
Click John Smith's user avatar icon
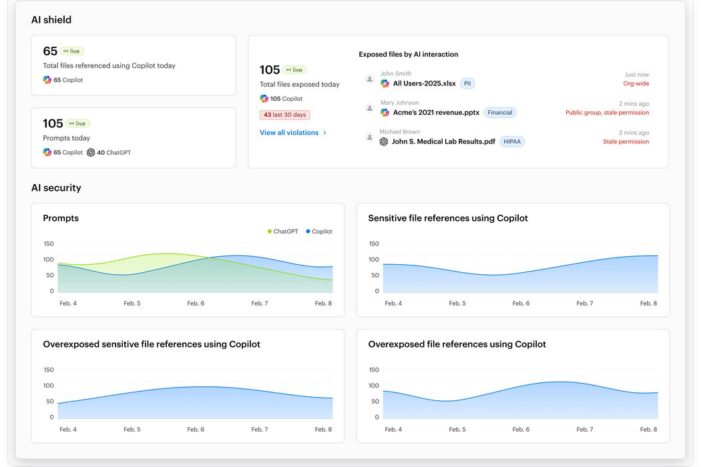369,79
